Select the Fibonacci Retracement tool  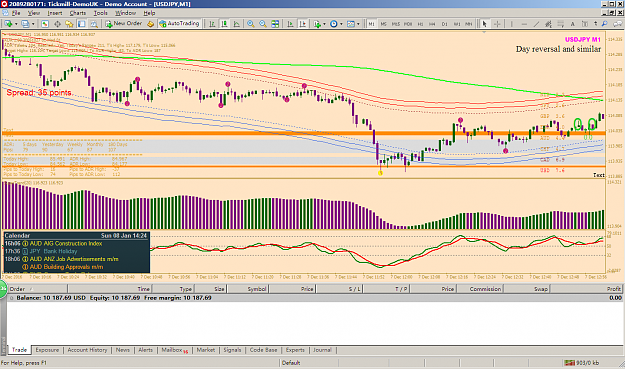click(x=560, y=24)
